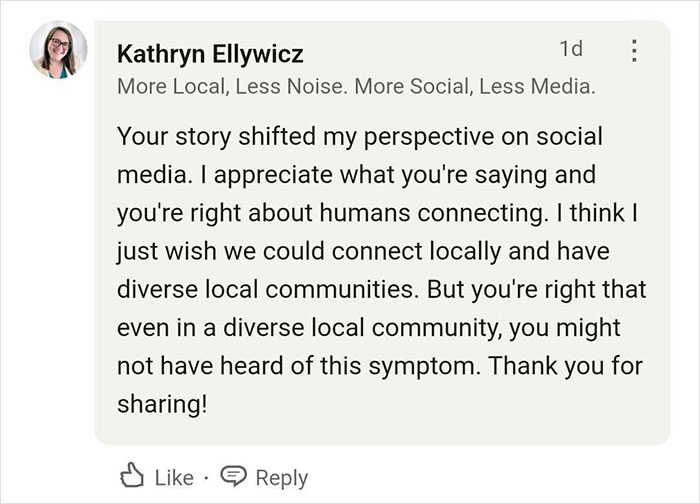Click the speech bubble Reply icon
This screenshot has width=700, height=504.
[x=233, y=478]
